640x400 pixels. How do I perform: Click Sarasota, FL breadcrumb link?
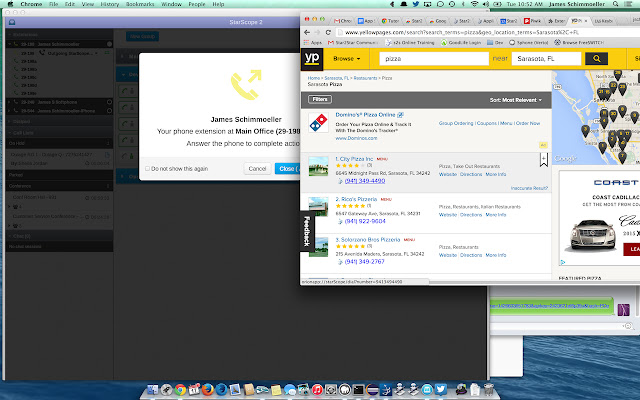[337, 78]
